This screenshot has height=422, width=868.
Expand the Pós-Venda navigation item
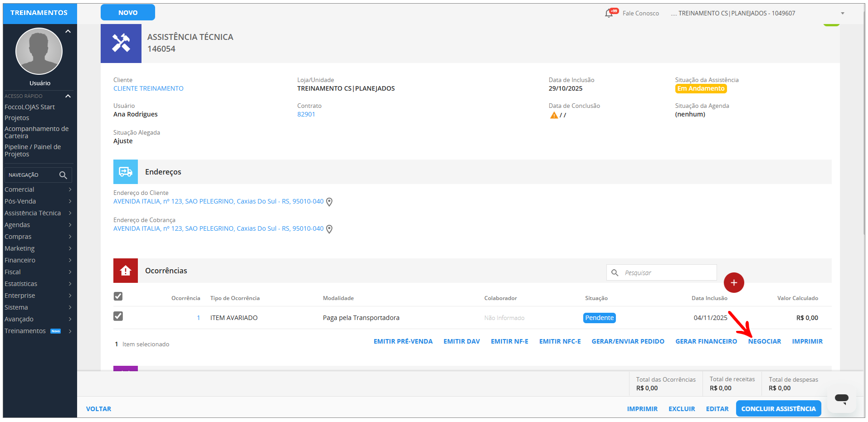tap(38, 201)
